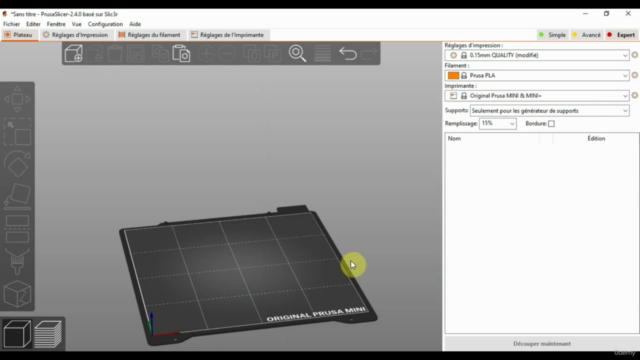Click the orange filament color swatch
Image resolution: width=640 pixels, height=360 pixels.
[x=453, y=76]
